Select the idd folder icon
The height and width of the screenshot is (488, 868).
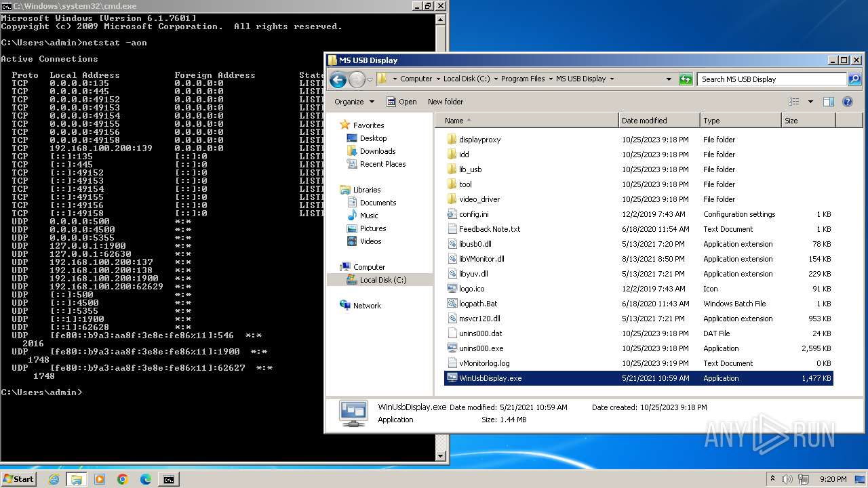pos(452,155)
